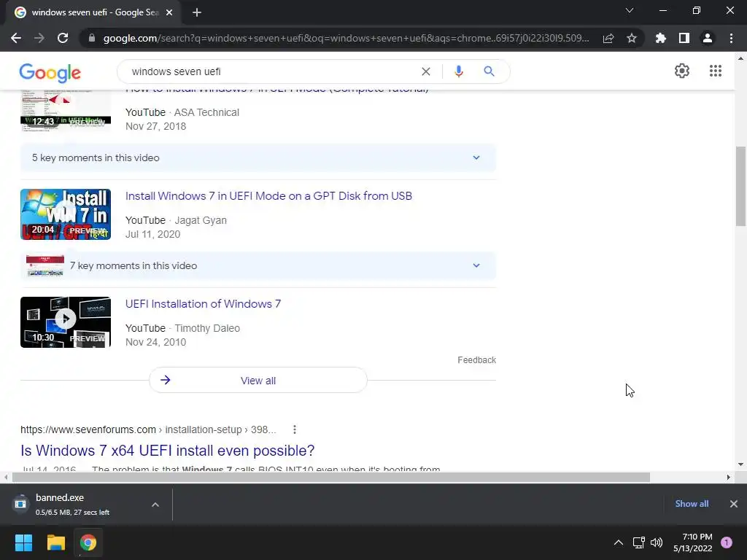The height and width of the screenshot is (560, 747).
Task: Click the banned.exe file name
Action: [60, 497]
